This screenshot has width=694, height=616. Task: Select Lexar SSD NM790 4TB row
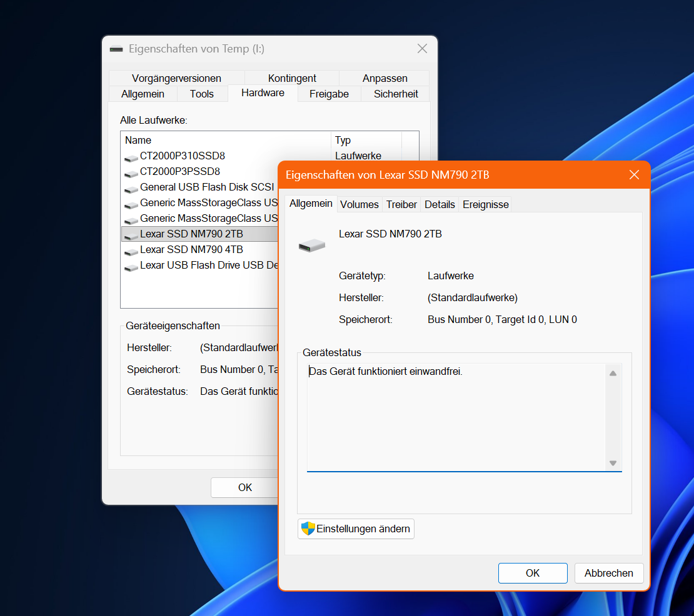tap(192, 249)
